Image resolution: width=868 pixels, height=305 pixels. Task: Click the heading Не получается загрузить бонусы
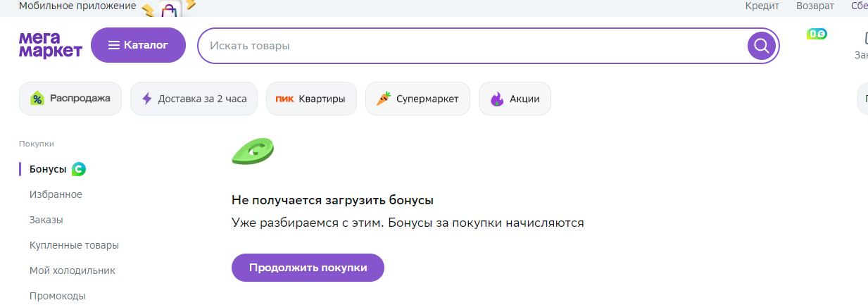point(332,200)
